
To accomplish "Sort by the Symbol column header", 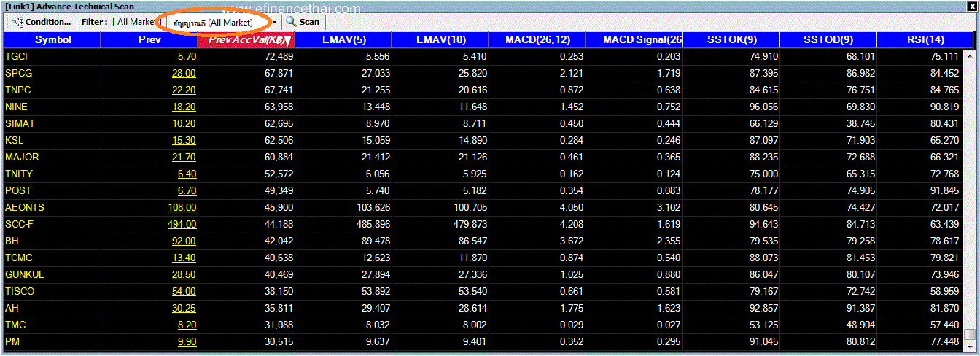I will click(x=53, y=39).
